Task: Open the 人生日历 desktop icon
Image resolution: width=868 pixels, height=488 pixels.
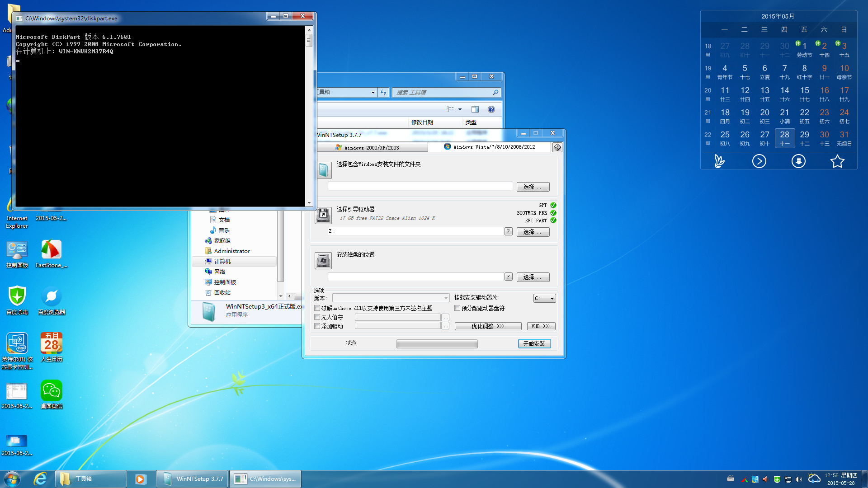Action: pyautogui.click(x=52, y=347)
